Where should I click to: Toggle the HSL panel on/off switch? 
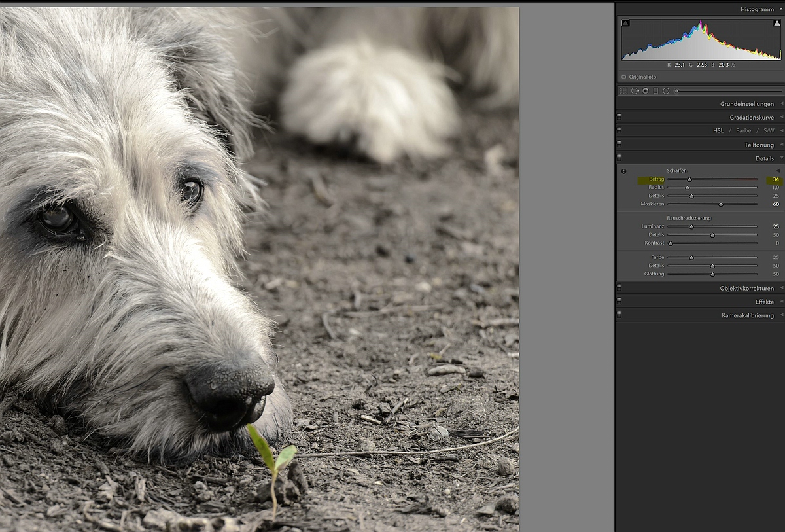click(x=619, y=129)
